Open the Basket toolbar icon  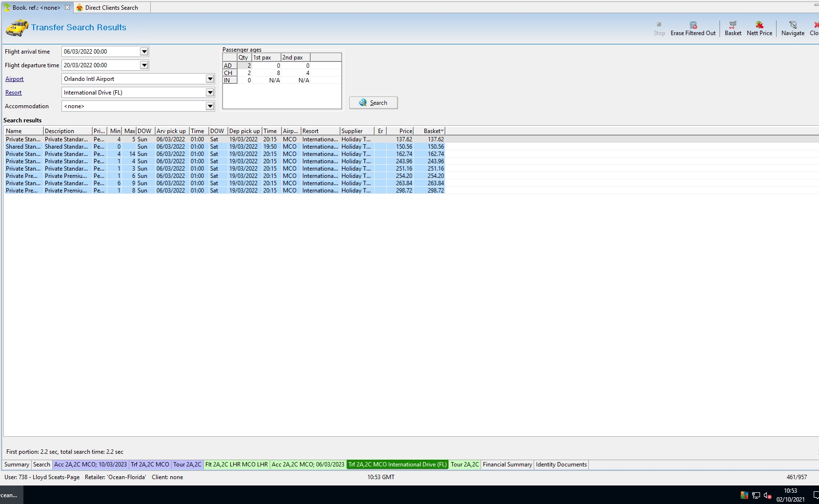click(x=733, y=25)
